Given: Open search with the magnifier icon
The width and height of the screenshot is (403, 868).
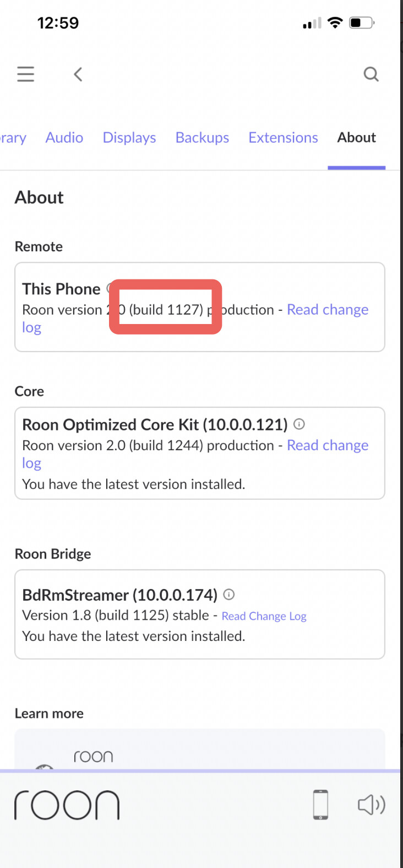Looking at the screenshot, I should (x=371, y=74).
